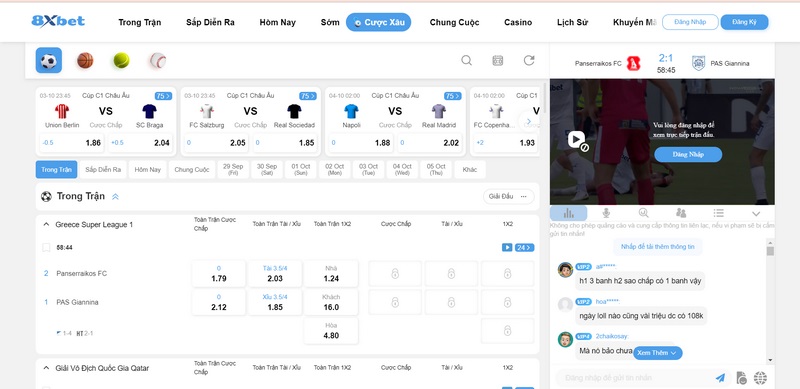This screenshot has width=800, height=389.
Task: Play the live stream video
Action: pyautogui.click(x=577, y=139)
